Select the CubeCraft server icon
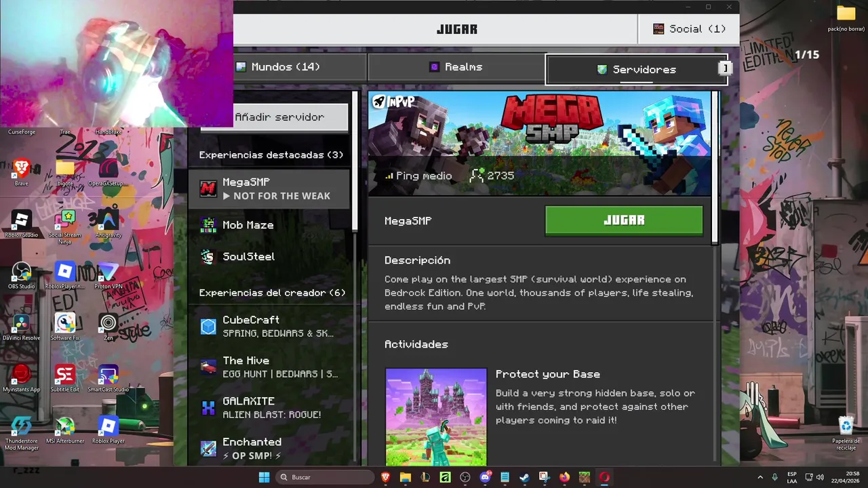Image resolution: width=868 pixels, height=488 pixels. (x=208, y=327)
